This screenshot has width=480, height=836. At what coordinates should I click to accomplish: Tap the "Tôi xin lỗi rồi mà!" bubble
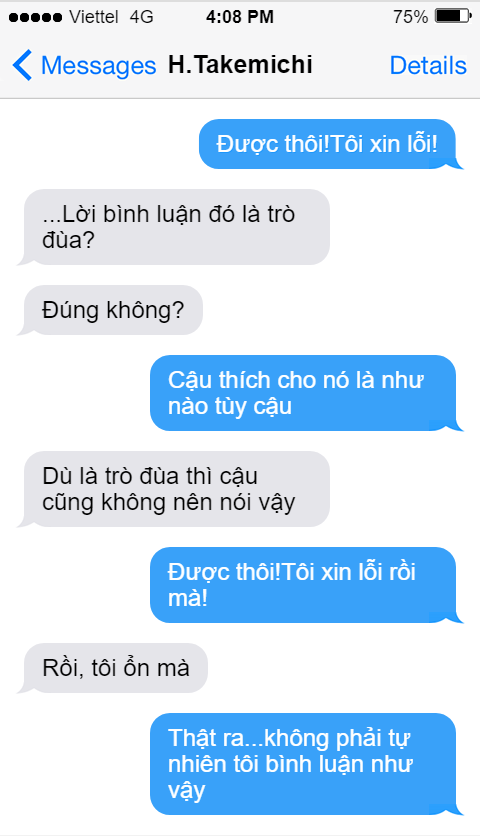[306, 585]
